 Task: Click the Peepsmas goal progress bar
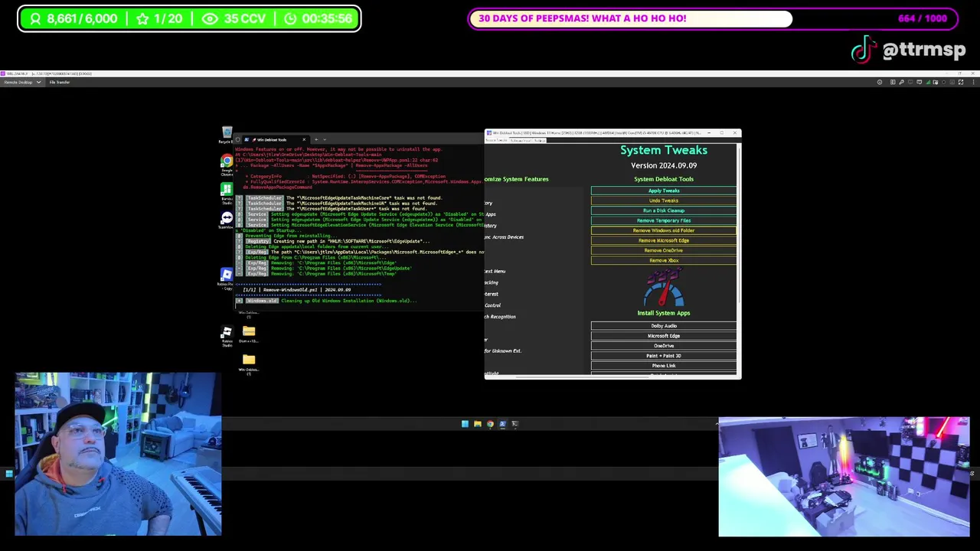(x=713, y=18)
